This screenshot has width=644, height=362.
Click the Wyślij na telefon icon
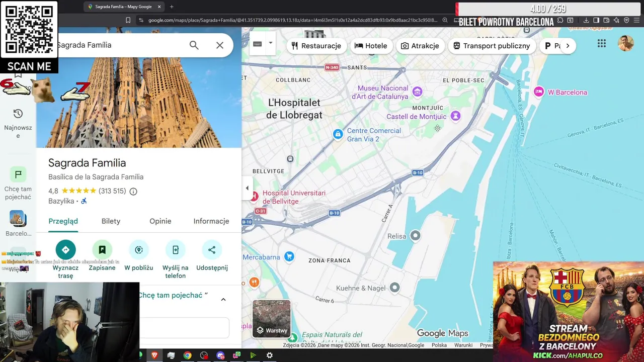[x=175, y=250]
